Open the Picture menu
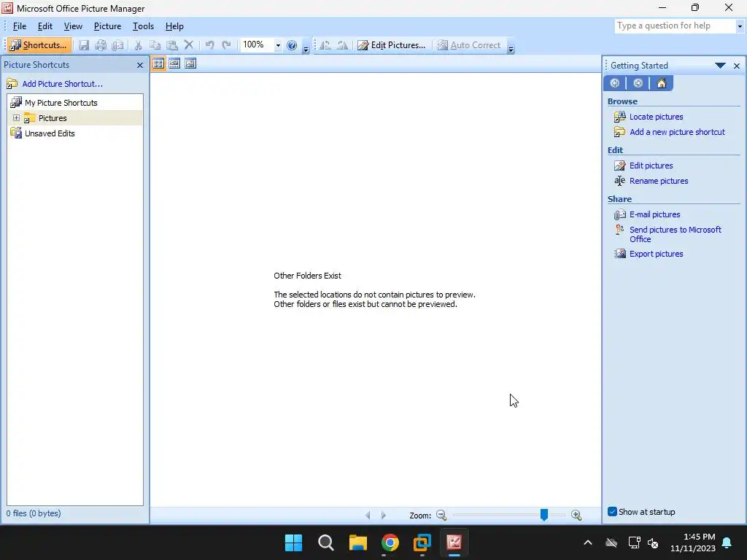747x560 pixels. [107, 26]
